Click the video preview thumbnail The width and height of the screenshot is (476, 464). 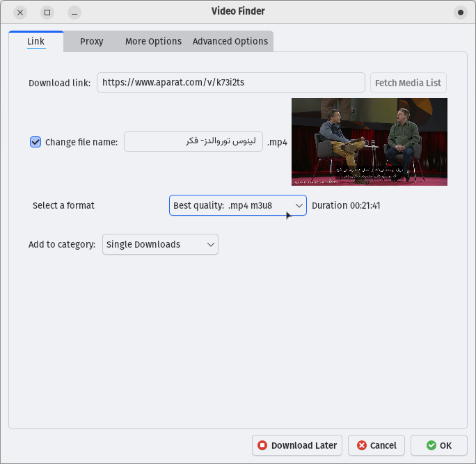coord(370,142)
